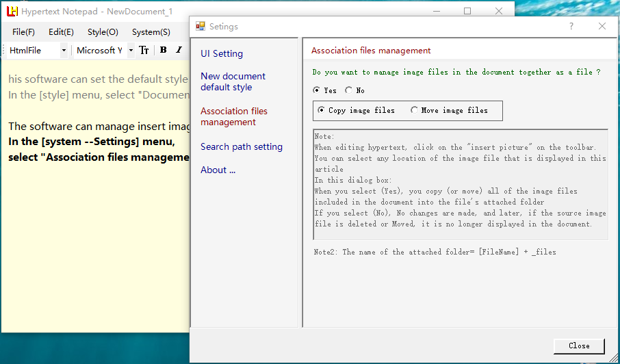Go to UI Setting section
The image size is (620, 364).
pyautogui.click(x=222, y=53)
